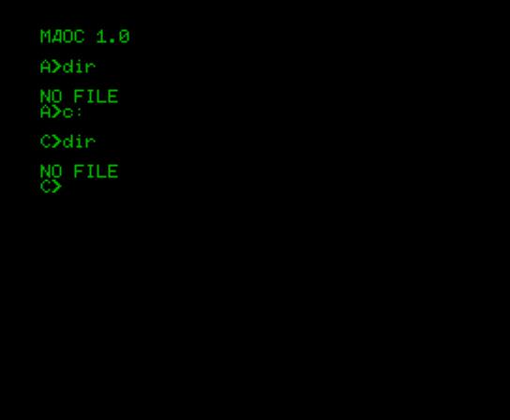510x420 pixels.
Task: Click the final C> prompt
Action: tap(51, 187)
